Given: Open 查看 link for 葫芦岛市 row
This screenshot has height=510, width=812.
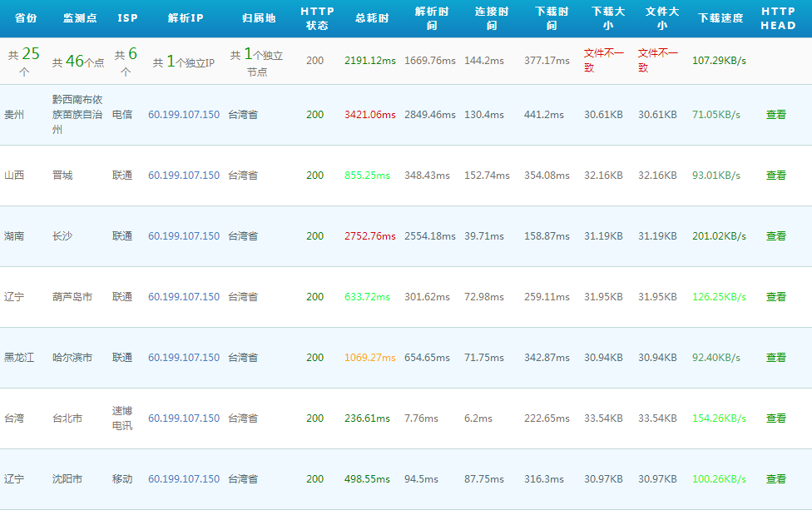Looking at the screenshot, I should point(775,297).
